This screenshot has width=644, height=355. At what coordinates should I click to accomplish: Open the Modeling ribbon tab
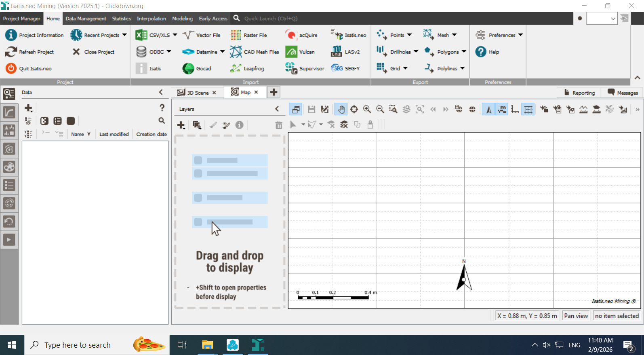point(182,19)
